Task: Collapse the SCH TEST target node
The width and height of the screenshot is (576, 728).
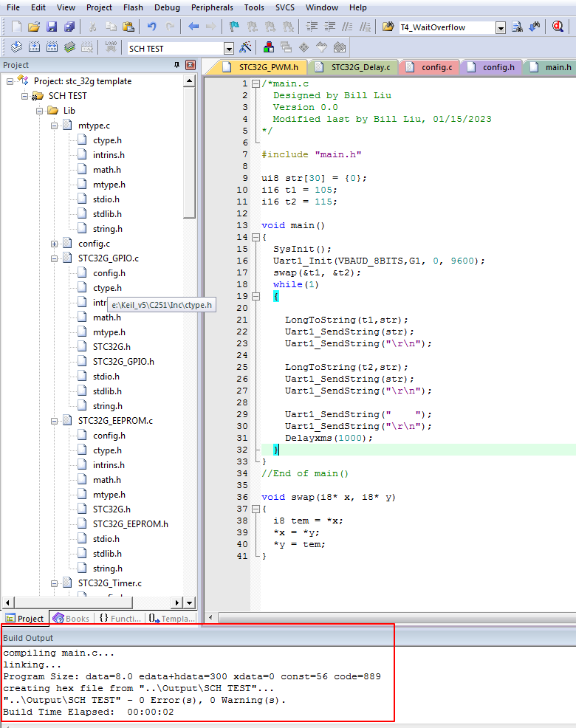Action: pyautogui.click(x=24, y=97)
